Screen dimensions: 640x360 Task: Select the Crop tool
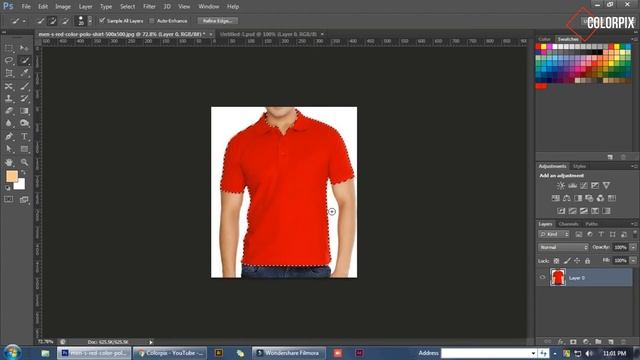click(x=9, y=73)
